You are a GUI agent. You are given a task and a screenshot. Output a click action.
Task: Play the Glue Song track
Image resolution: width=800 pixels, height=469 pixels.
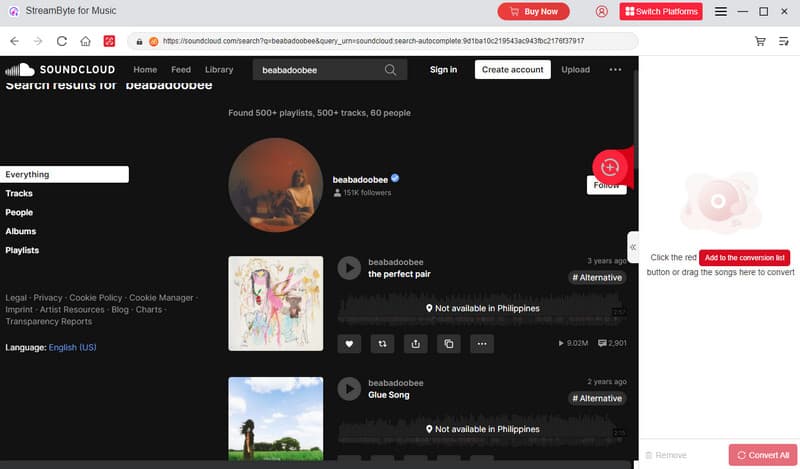349,389
